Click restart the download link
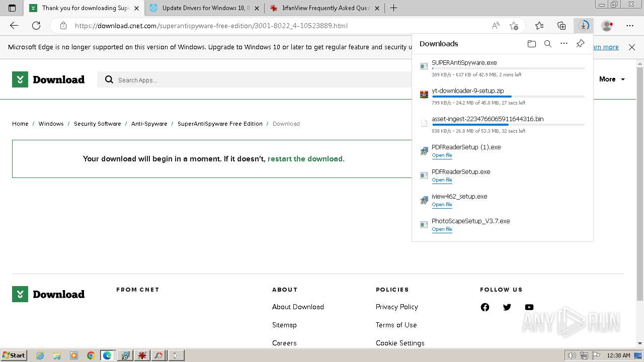This screenshot has width=644, height=362. click(x=306, y=159)
